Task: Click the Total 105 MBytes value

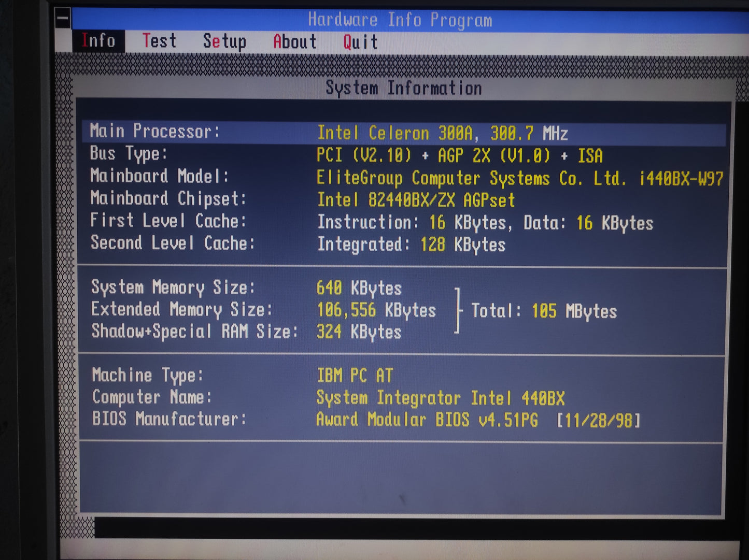Action: coord(544,311)
